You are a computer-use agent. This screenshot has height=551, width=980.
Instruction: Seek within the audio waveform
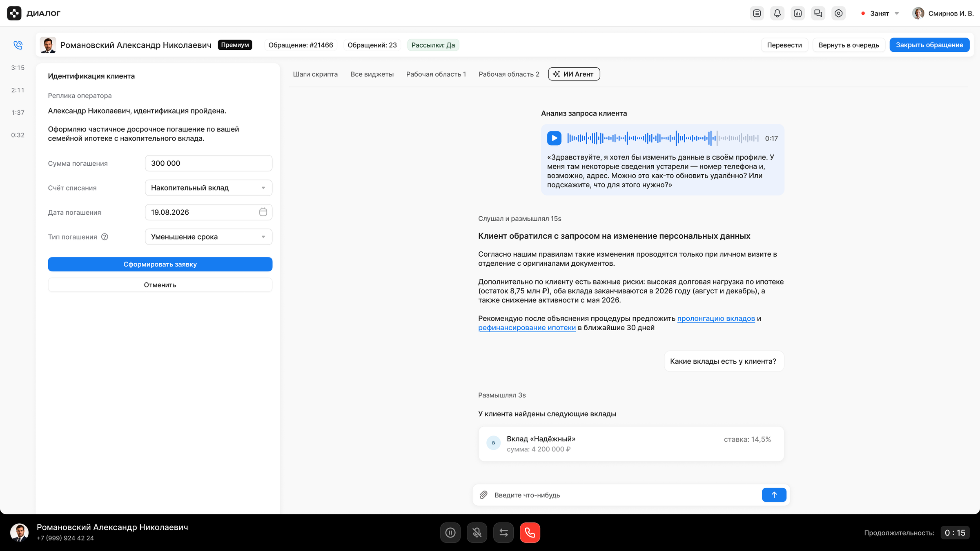663,138
